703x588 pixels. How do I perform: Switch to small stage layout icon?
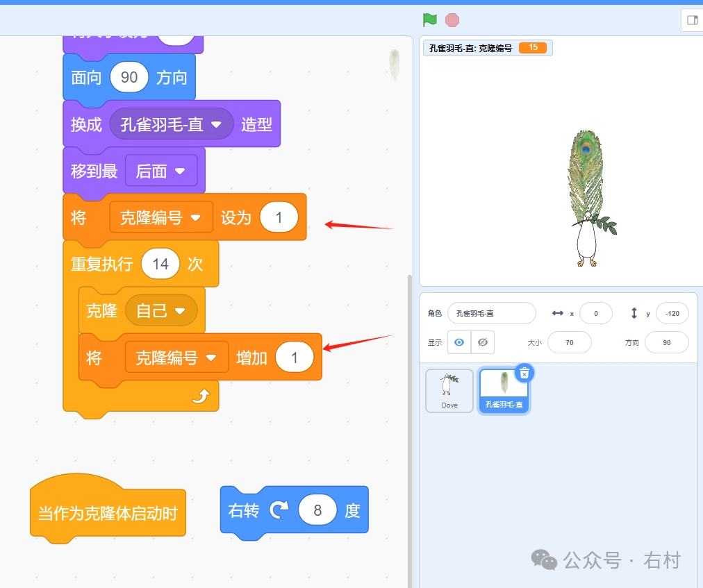point(691,20)
